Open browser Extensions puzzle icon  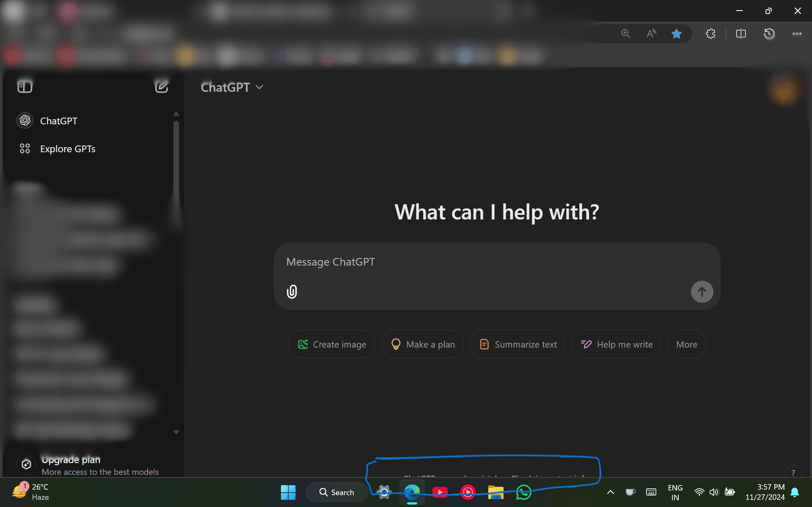click(x=711, y=34)
